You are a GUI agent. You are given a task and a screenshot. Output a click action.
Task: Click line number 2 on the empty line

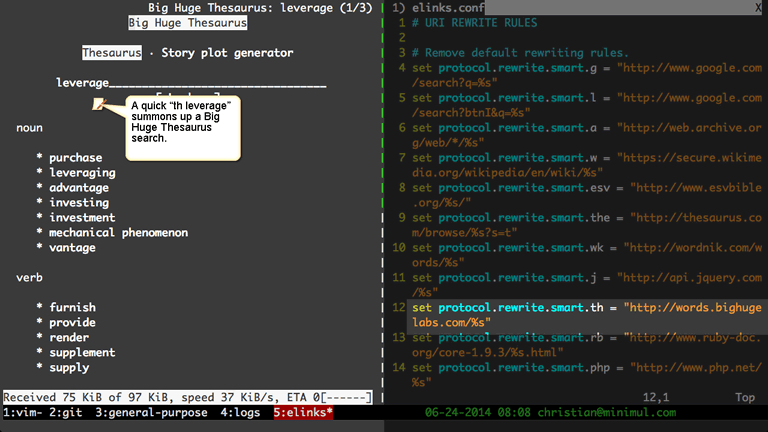pyautogui.click(x=402, y=38)
